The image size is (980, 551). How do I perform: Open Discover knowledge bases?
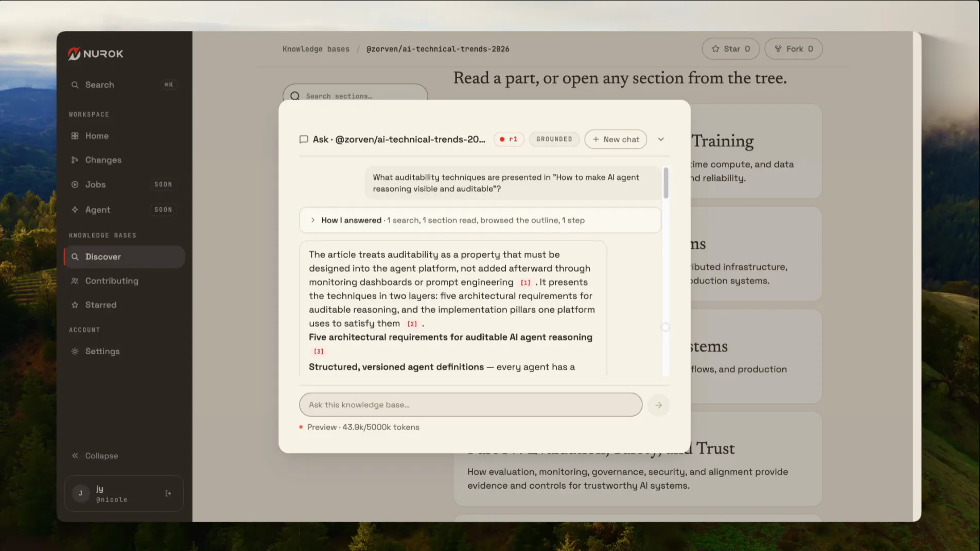(x=124, y=256)
